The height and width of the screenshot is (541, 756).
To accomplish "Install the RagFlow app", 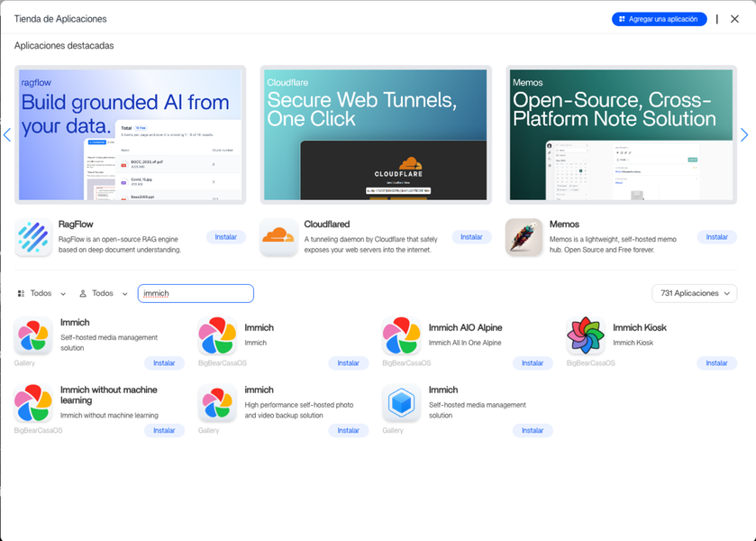I will [225, 237].
